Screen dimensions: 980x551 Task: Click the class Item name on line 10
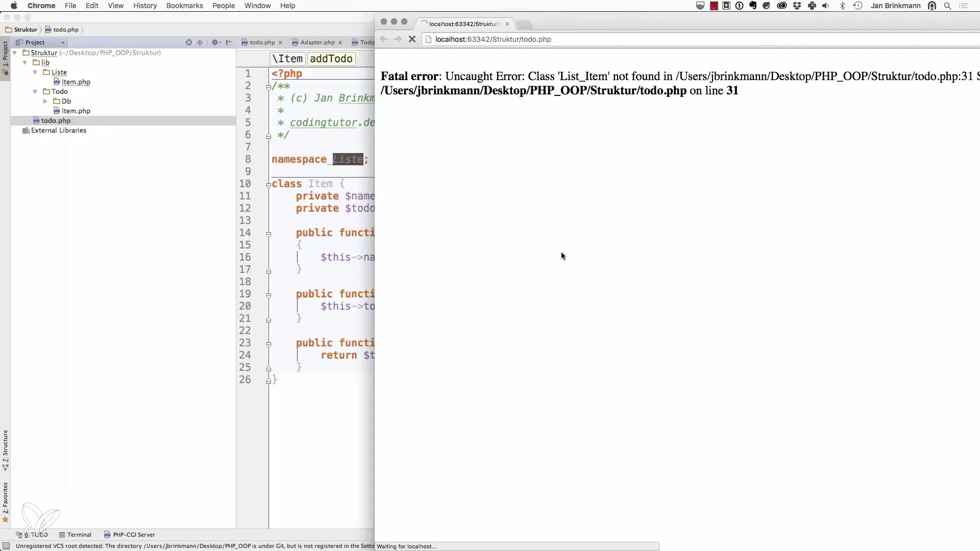tap(320, 184)
